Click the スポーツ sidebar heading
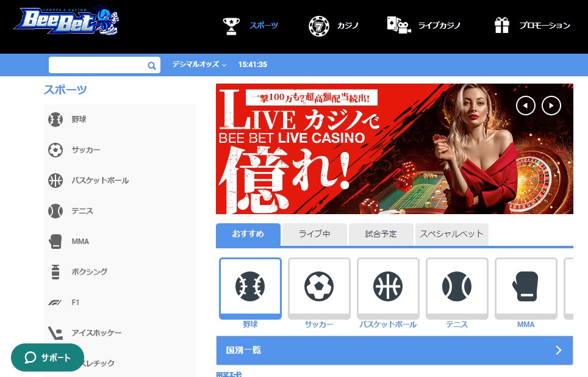This screenshot has height=377, width=588. tap(65, 90)
